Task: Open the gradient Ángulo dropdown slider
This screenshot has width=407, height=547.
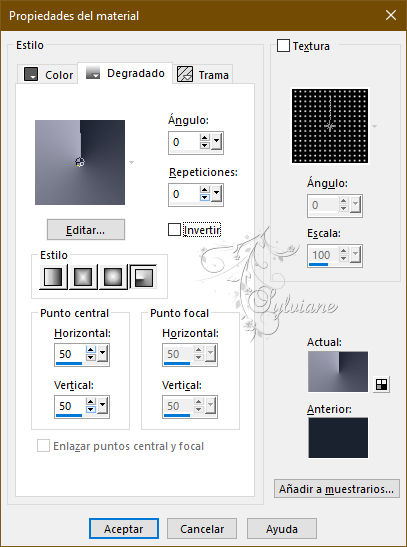Action: pos(217,142)
